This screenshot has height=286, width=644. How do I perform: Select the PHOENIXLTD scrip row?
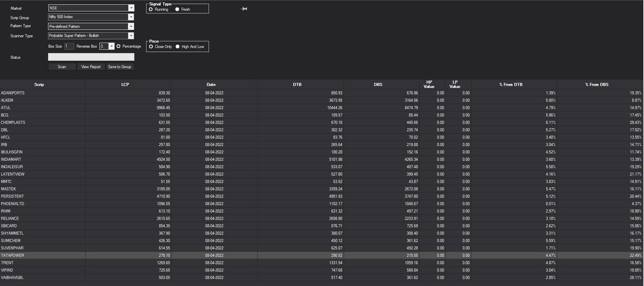click(322, 203)
